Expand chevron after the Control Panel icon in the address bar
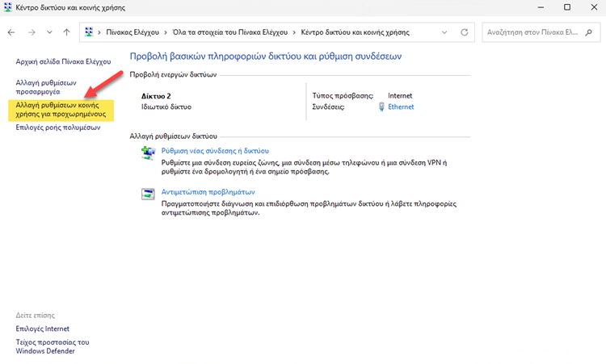Viewport: 606px width, 364px height. click(99, 32)
